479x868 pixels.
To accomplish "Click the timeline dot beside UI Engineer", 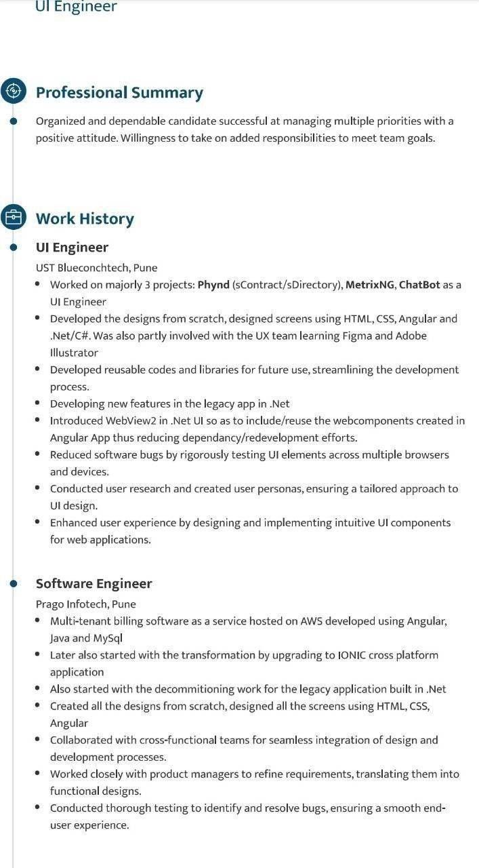I will [x=13, y=248].
